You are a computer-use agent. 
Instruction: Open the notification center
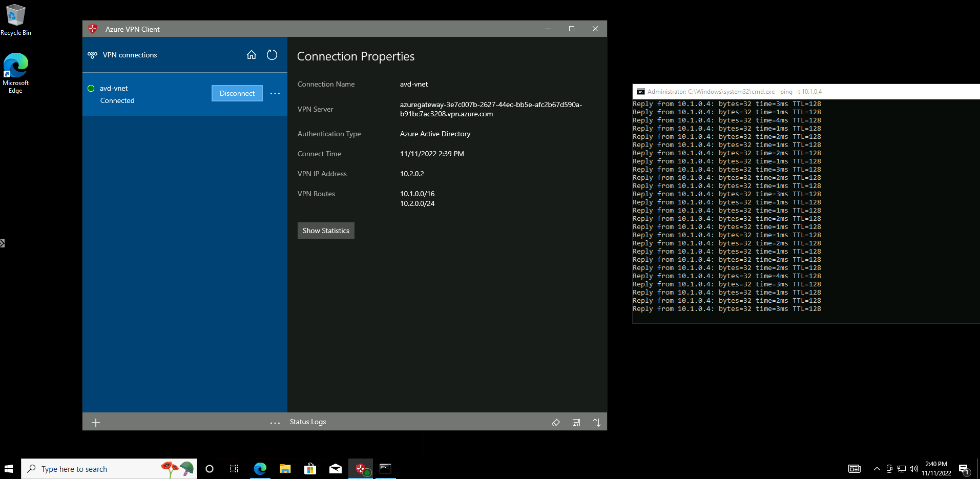pos(964,469)
